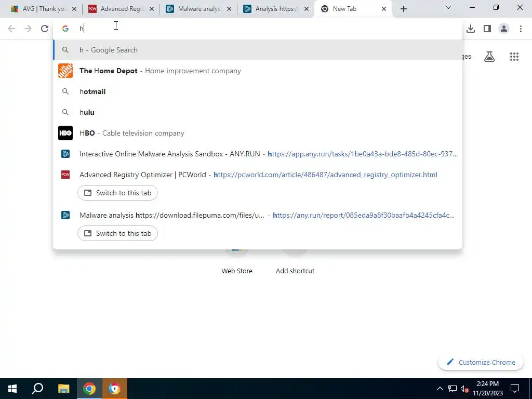Reload the page with the refresh icon

pyautogui.click(x=45, y=29)
